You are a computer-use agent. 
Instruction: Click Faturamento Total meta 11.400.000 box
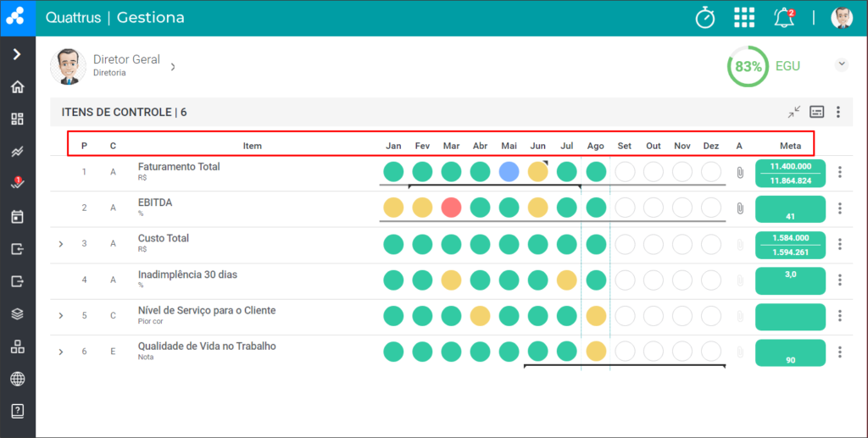click(x=791, y=173)
